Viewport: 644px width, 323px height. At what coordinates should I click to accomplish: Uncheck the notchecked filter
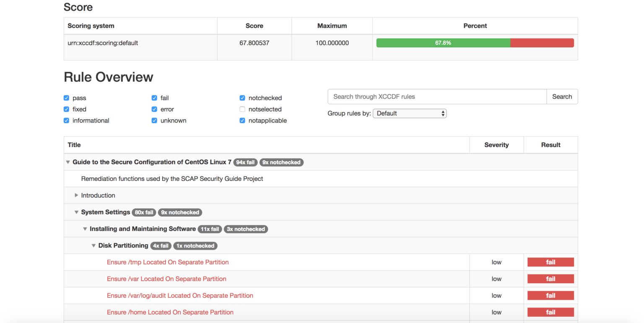click(242, 98)
